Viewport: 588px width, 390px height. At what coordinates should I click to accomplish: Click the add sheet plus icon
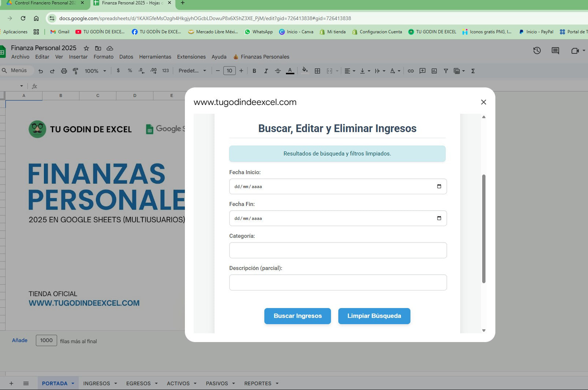coord(11,383)
